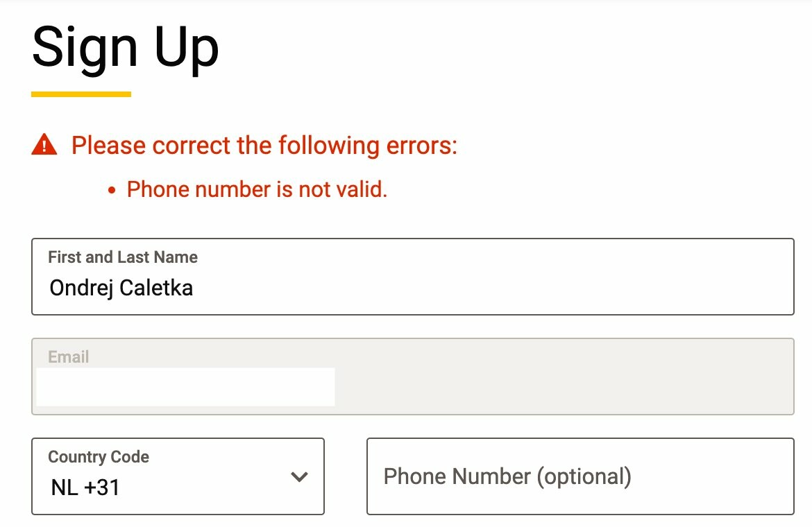Click the First and Last Name label
The height and width of the screenshot is (527, 812).
point(123,257)
